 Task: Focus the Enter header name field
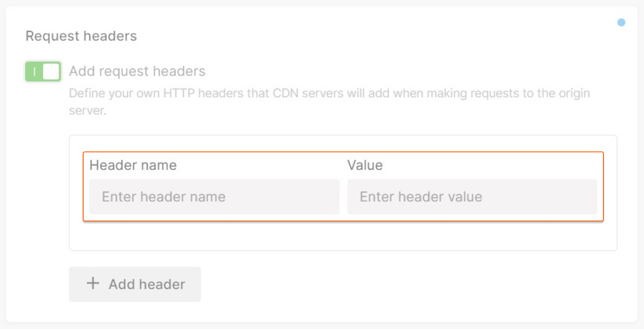point(214,197)
